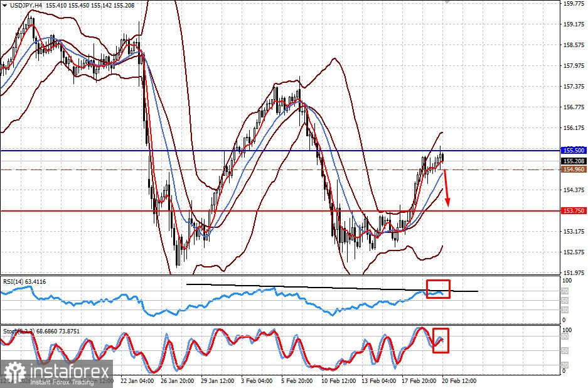588x388 pixels.
Task: Click the 159.175 price axis label
Action: [574, 24]
